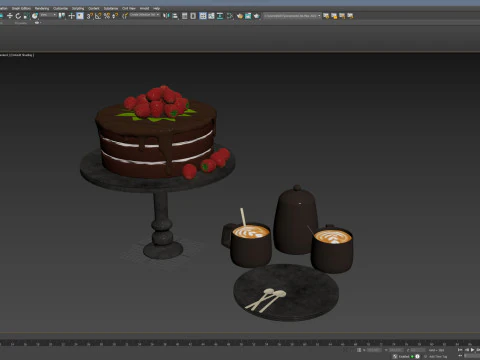Click the Z coordinate field
This screenshot has width=480, height=360.
[x=418, y=350]
